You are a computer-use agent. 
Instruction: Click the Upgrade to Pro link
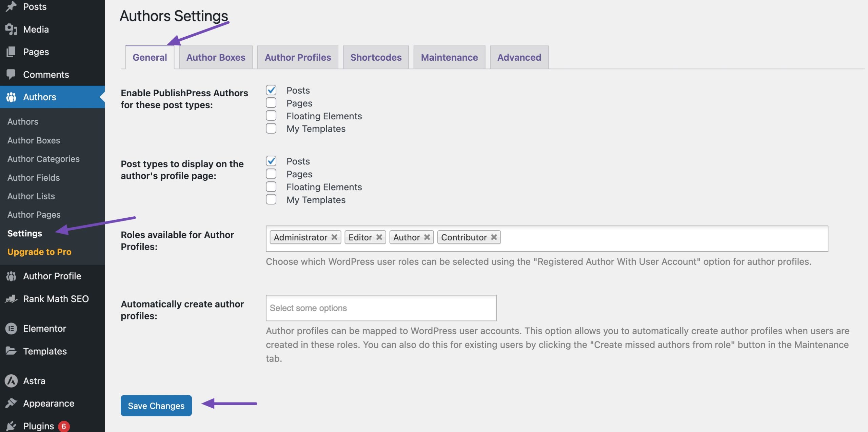[39, 252]
